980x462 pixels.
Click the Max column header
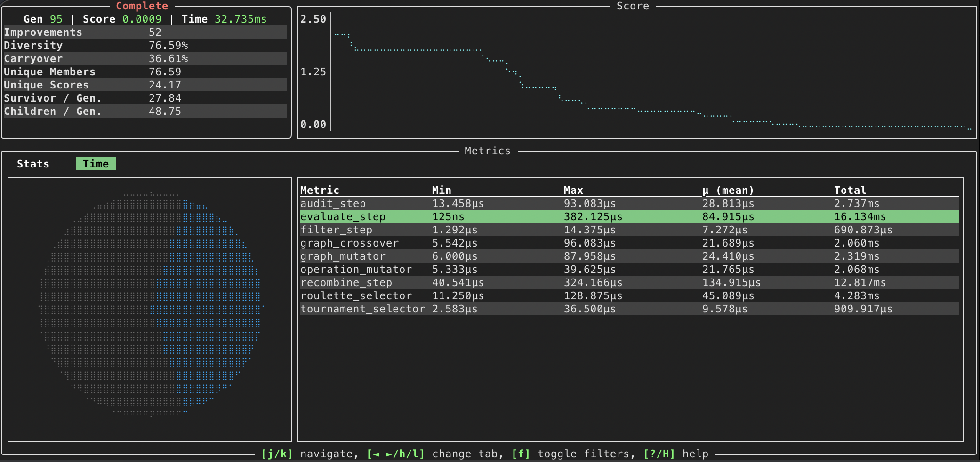pyautogui.click(x=573, y=190)
